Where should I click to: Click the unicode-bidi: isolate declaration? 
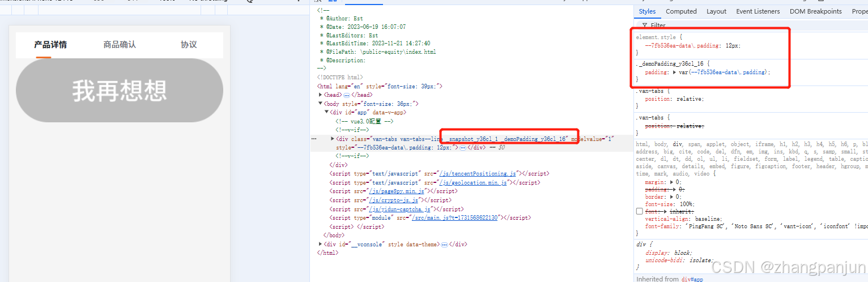click(679, 260)
